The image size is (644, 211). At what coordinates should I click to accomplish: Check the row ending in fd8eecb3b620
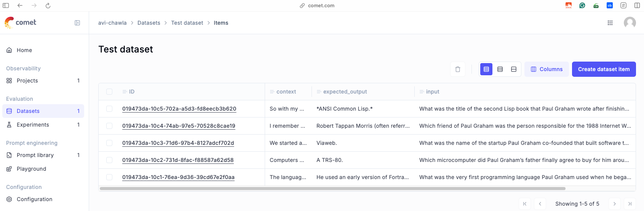pyautogui.click(x=109, y=109)
